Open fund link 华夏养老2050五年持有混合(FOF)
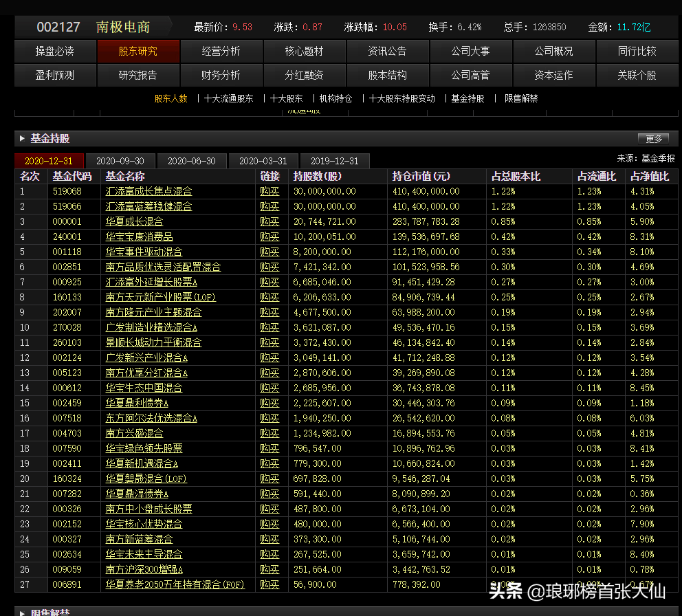This screenshot has height=616, width=682. 175,584
